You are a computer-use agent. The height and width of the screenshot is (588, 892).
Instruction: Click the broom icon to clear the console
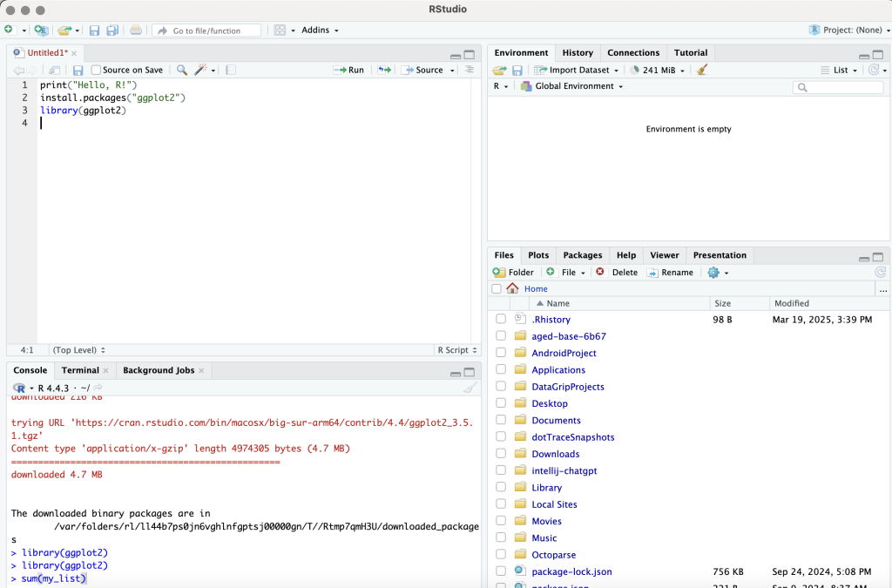pos(470,388)
